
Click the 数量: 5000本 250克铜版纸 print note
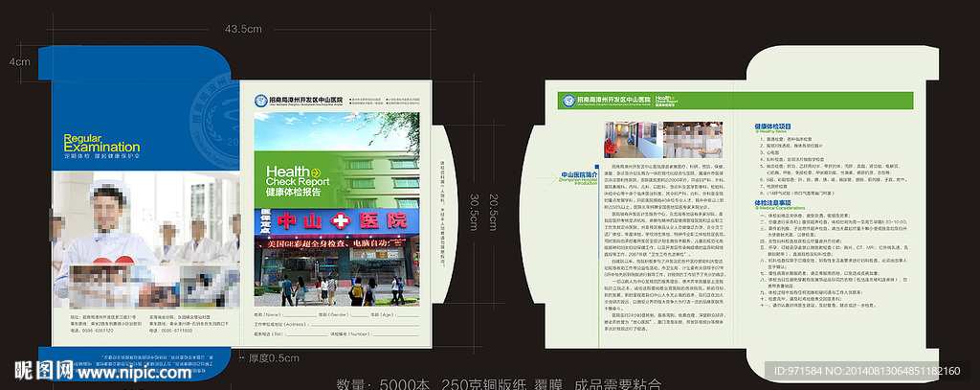click(x=499, y=383)
